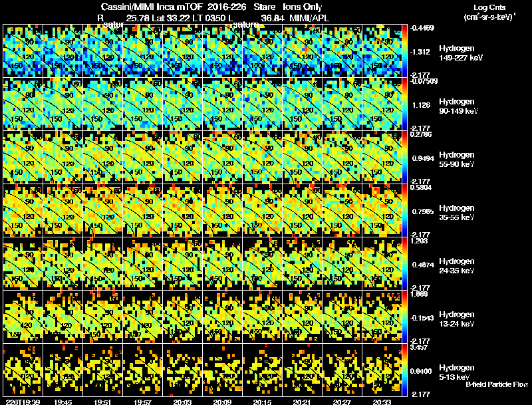Click the '0.7985' color scale value
Screen dimensions: 532x405
point(423,211)
